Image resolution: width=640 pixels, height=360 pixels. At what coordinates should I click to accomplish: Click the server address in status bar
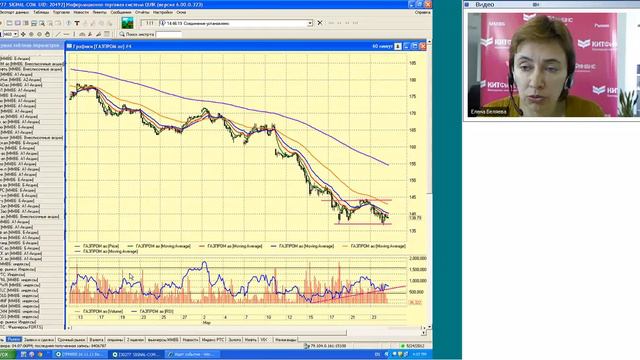coord(326,346)
